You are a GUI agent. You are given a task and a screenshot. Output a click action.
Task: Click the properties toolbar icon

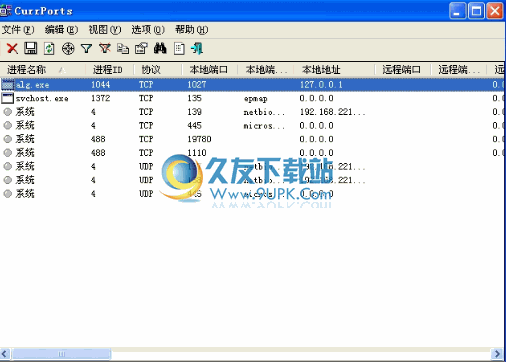141,49
